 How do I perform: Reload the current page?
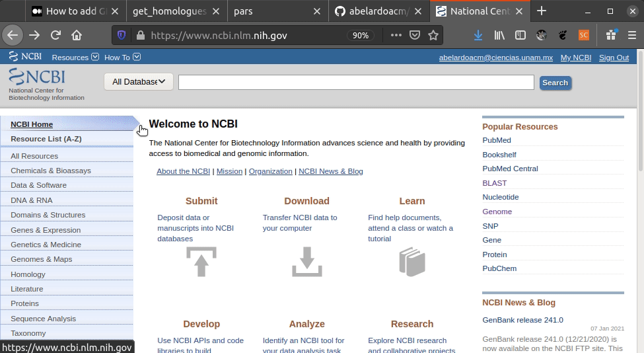(55, 35)
